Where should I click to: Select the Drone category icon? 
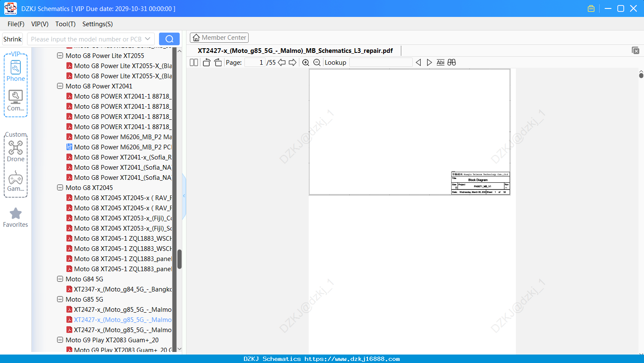coord(16,151)
